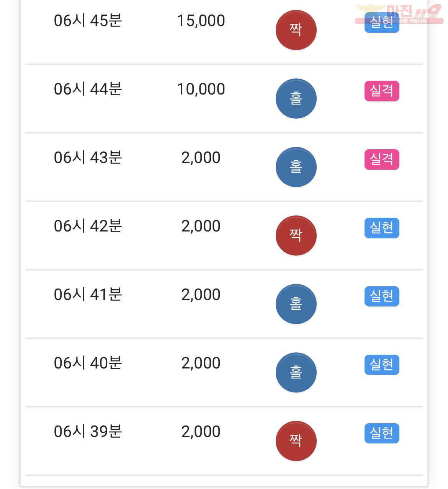Click the red 짝 circle at 06시 45분

296,30
